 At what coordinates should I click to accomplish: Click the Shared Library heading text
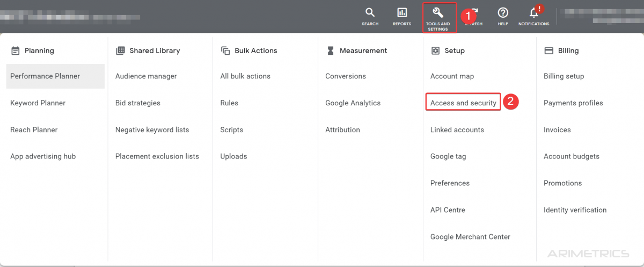pos(155,50)
